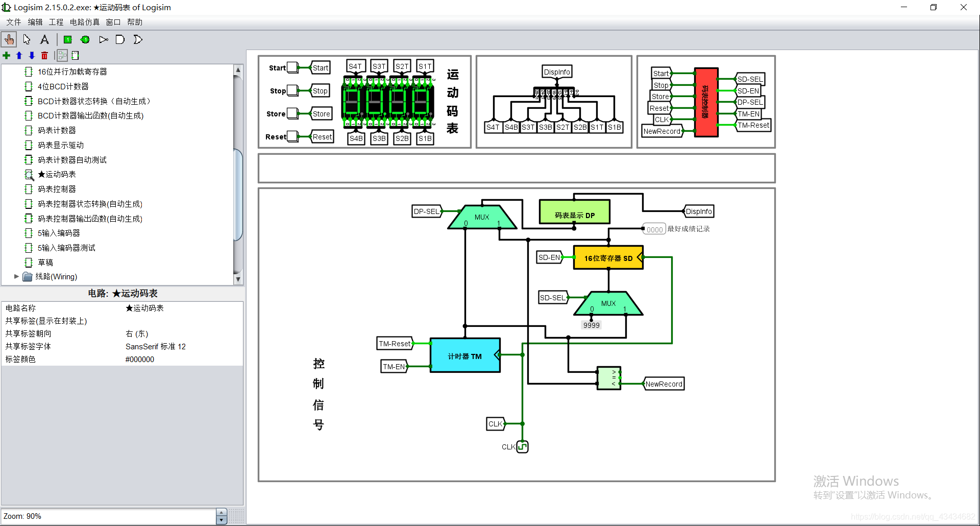The image size is (980, 526).
Task: Collapse the 线路(Wiring) library folder
Action: 16,276
